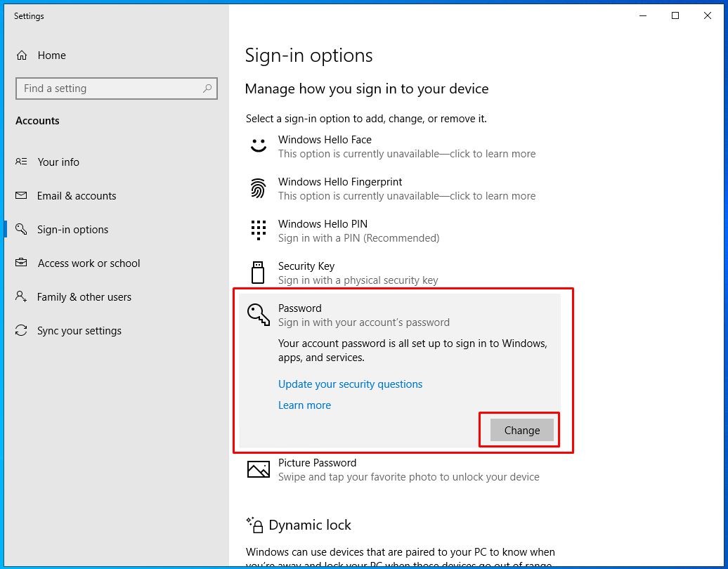This screenshot has height=569, width=728.
Task: Expand the Windows Hello Fingerprint option
Action: click(x=400, y=188)
